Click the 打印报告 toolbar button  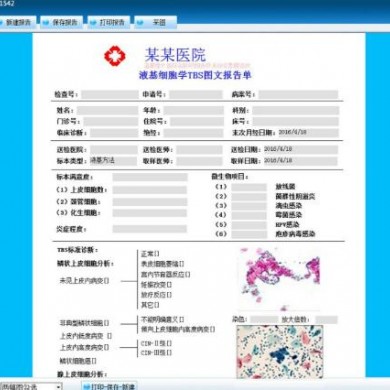pos(109,22)
